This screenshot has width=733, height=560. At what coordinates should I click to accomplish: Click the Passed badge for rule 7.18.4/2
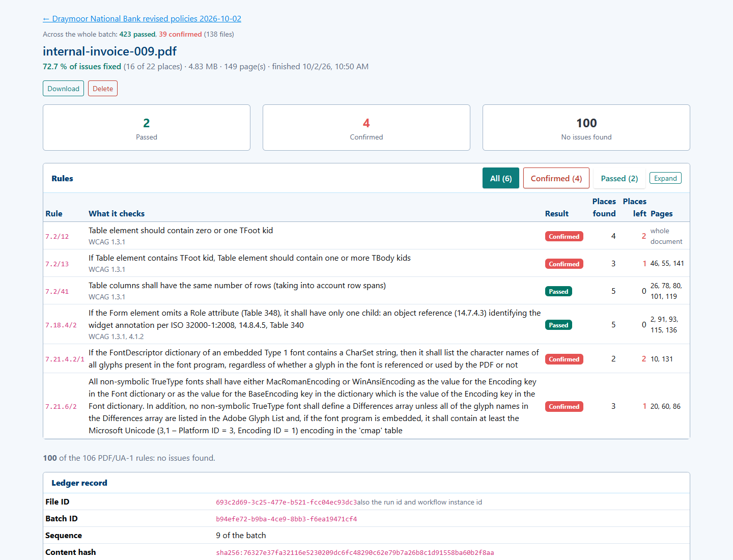point(558,325)
